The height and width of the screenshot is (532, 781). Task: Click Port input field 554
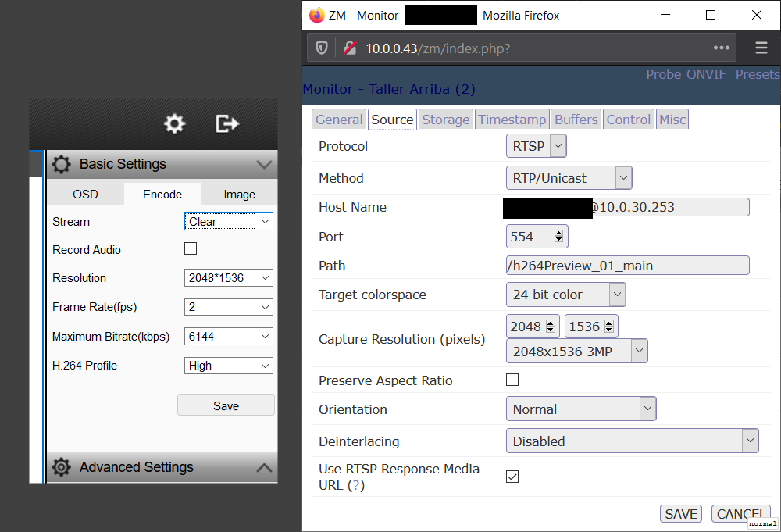[x=537, y=236]
